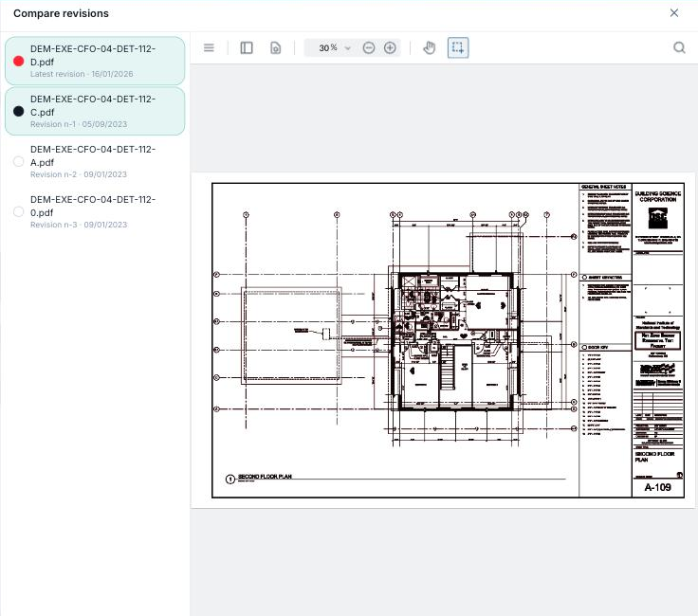Open the hamburger menu in the viewer toolbar

[x=209, y=47]
